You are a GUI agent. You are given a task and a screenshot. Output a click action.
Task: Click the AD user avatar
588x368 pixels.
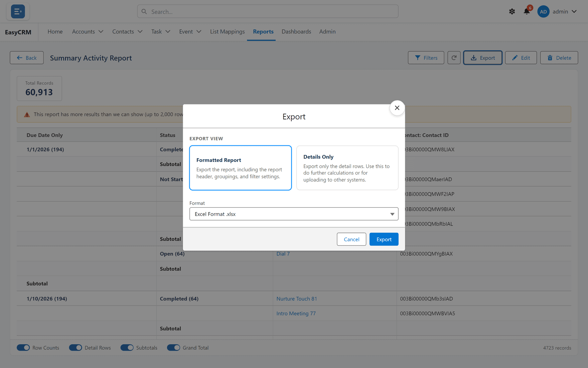[x=543, y=11]
